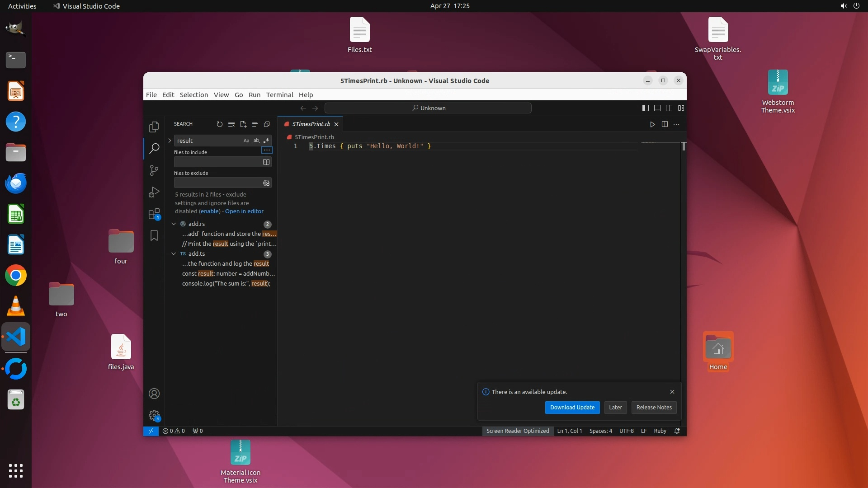Viewport: 868px width, 488px height.
Task: Click the Download Update button
Action: coord(572,407)
